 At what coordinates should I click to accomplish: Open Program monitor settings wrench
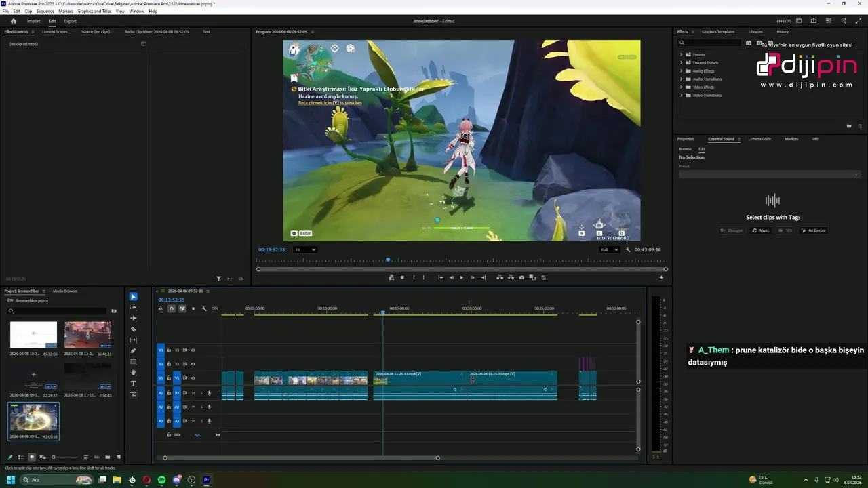[x=628, y=249]
